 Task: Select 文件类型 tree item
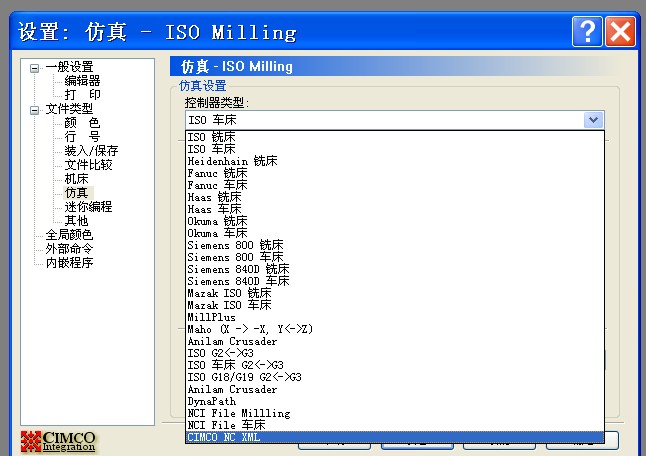(x=69, y=108)
